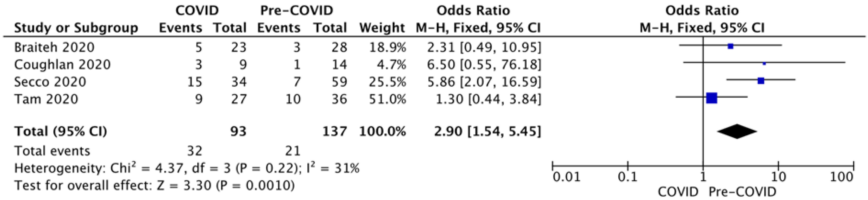Click the Pre-COVID label under the axis
Viewport: 868px width, 200px height.
tap(742, 192)
